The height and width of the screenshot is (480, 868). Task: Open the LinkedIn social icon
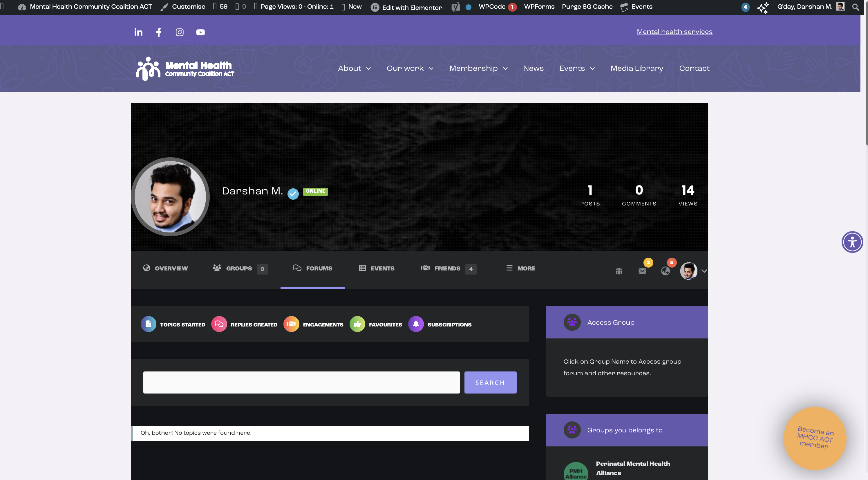[138, 32]
